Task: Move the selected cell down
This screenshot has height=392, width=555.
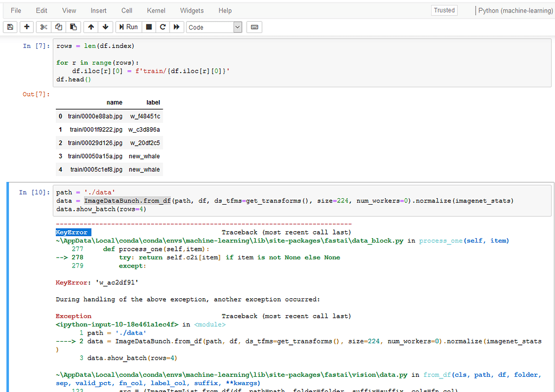Action: 105,27
